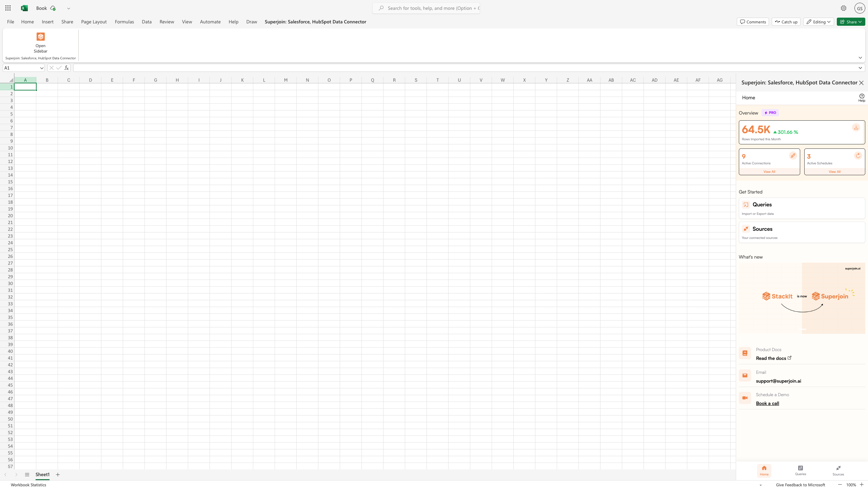Click the insert function fx icon

point(66,68)
